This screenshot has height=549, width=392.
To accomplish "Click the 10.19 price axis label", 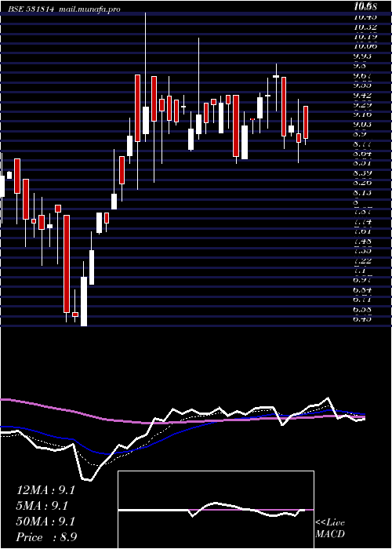I will (365, 36).
